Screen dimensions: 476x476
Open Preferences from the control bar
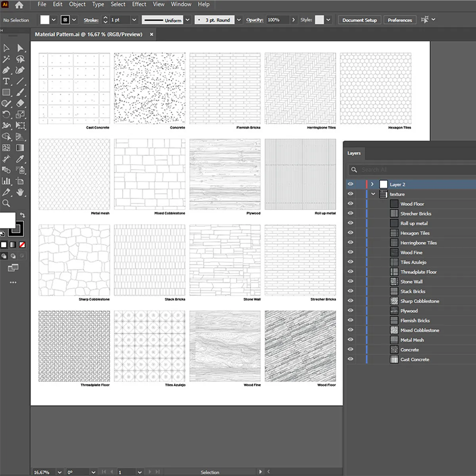click(x=400, y=19)
